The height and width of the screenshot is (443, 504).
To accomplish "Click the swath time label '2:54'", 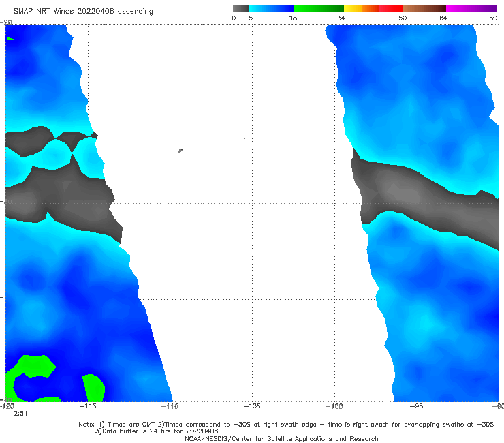I will coord(21,414).
